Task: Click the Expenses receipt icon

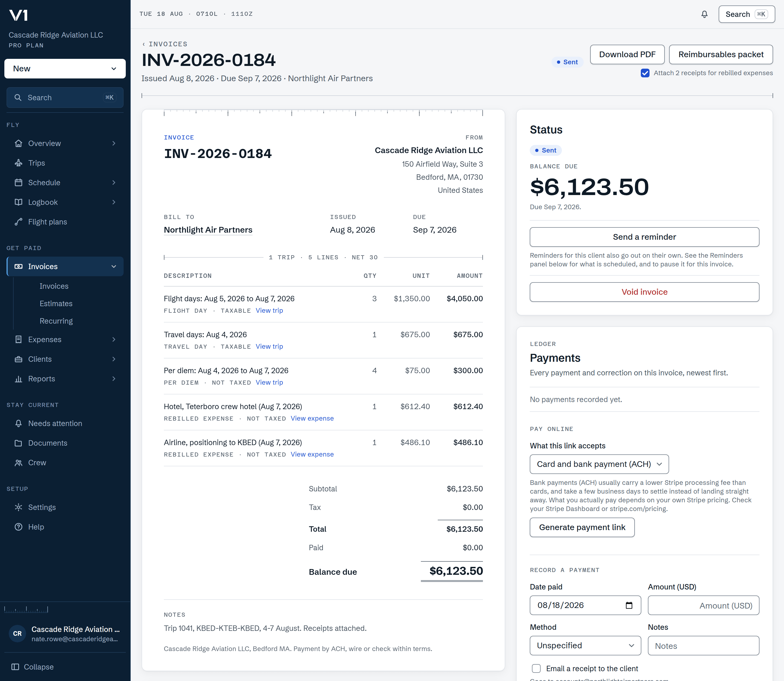Action: [18, 339]
